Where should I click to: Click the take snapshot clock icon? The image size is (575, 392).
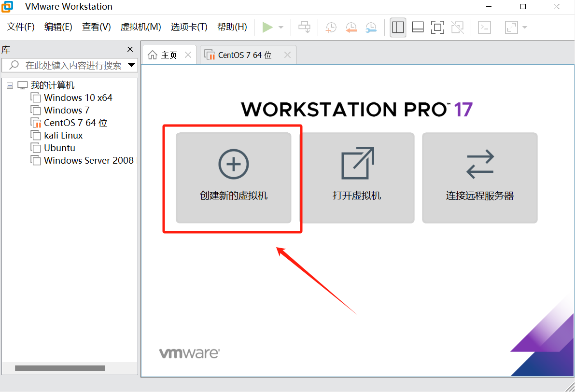click(331, 28)
